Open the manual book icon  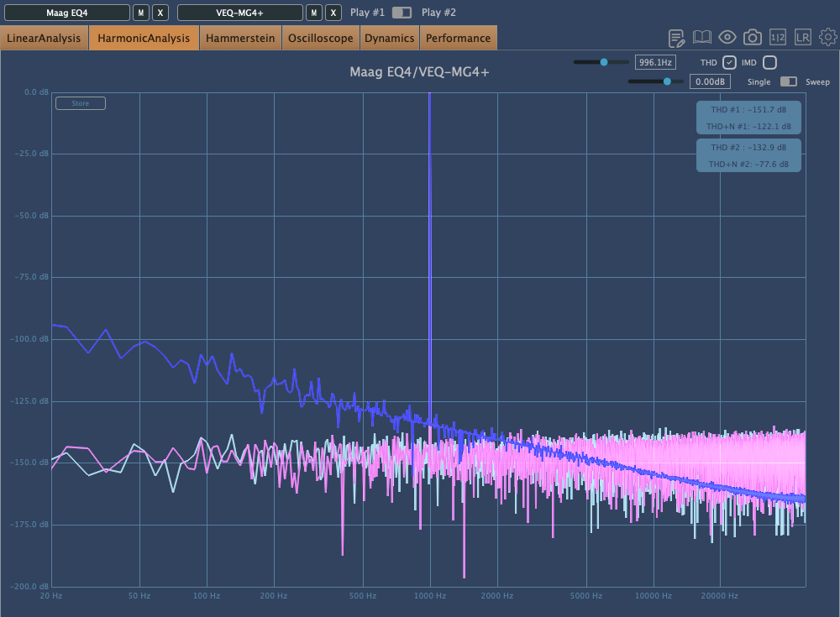coord(701,37)
